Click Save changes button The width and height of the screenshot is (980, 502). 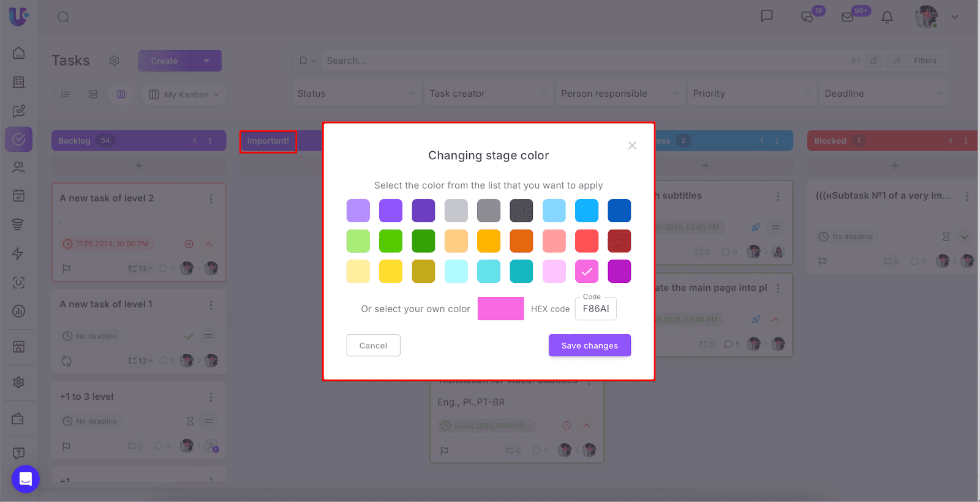click(589, 345)
